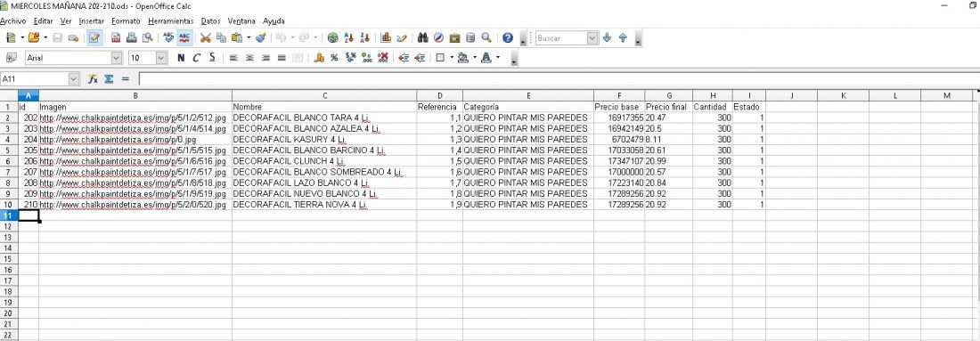
Task: Apply percent number format
Action: [x=334, y=58]
